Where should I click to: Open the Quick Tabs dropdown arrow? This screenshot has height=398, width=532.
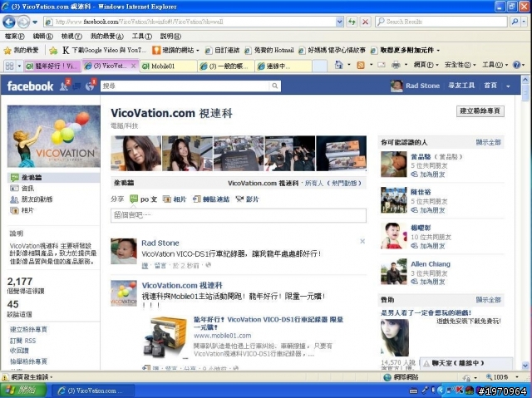pos(19,66)
